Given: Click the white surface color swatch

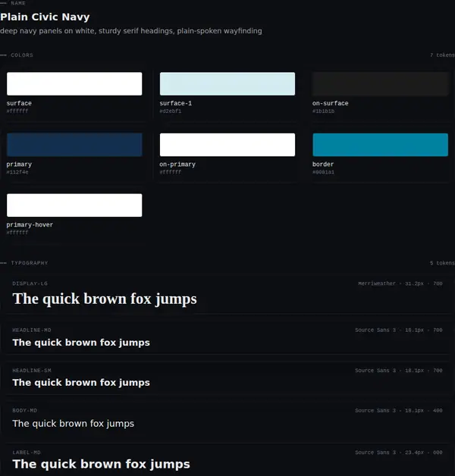Looking at the screenshot, I should click(x=74, y=84).
